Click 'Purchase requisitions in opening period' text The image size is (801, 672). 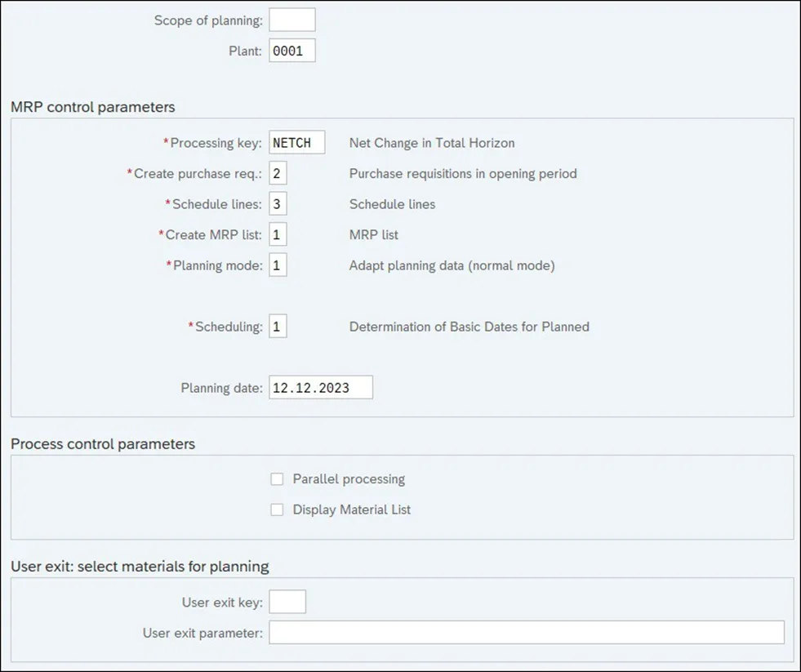click(463, 174)
